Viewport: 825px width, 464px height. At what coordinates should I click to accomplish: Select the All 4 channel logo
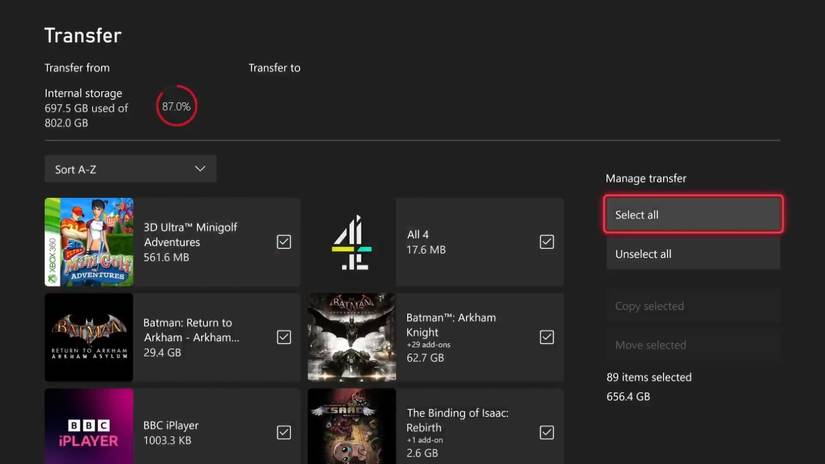[x=351, y=242]
